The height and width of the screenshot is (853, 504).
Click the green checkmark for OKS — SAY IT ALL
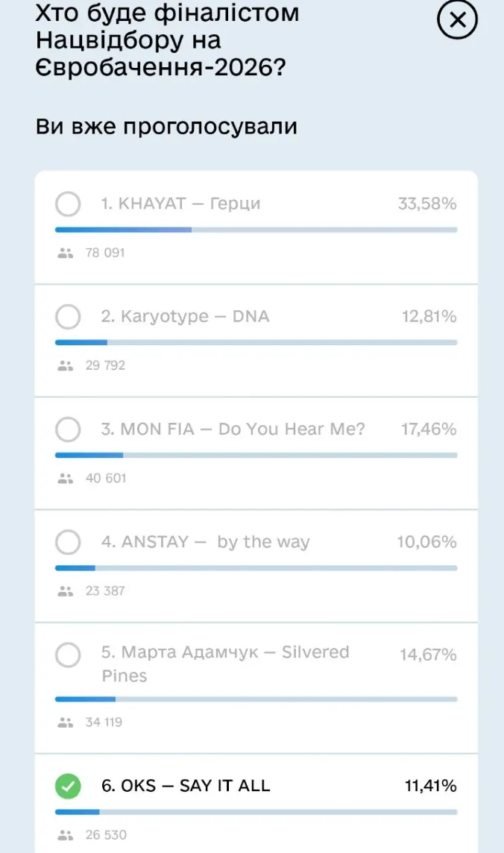tap(68, 786)
